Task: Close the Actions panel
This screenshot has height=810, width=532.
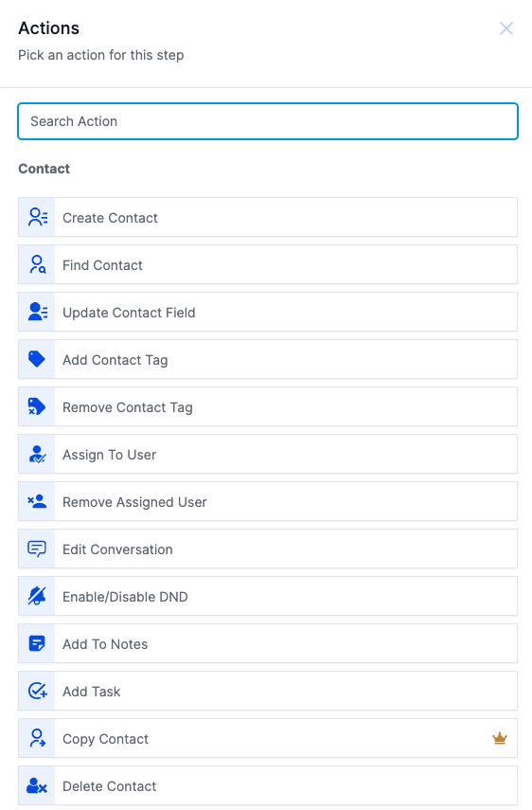Action: (506, 28)
